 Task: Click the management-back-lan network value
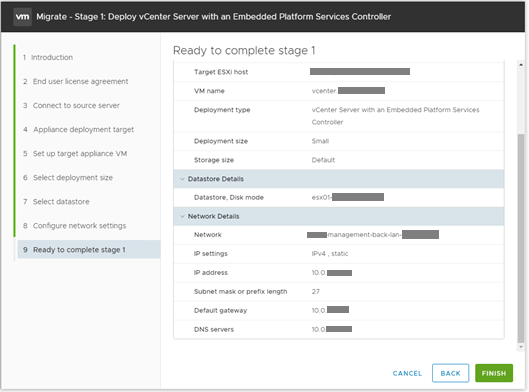(373, 235)
